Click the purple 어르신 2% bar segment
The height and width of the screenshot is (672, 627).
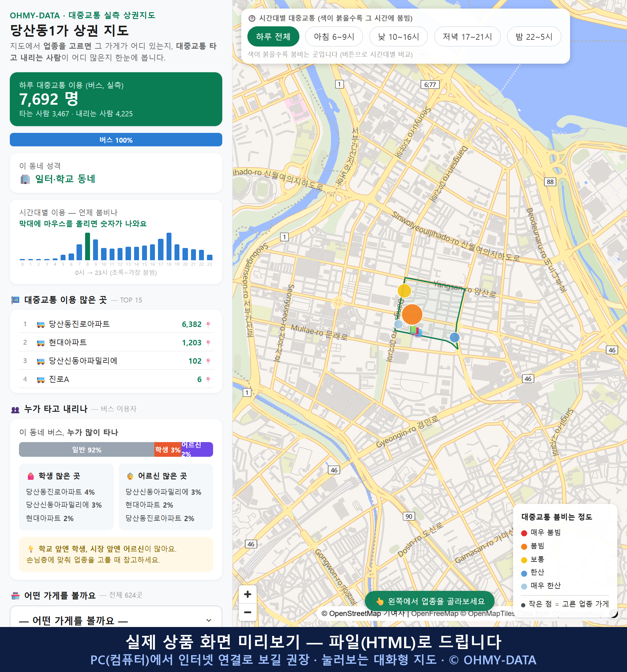coord(197,449)
